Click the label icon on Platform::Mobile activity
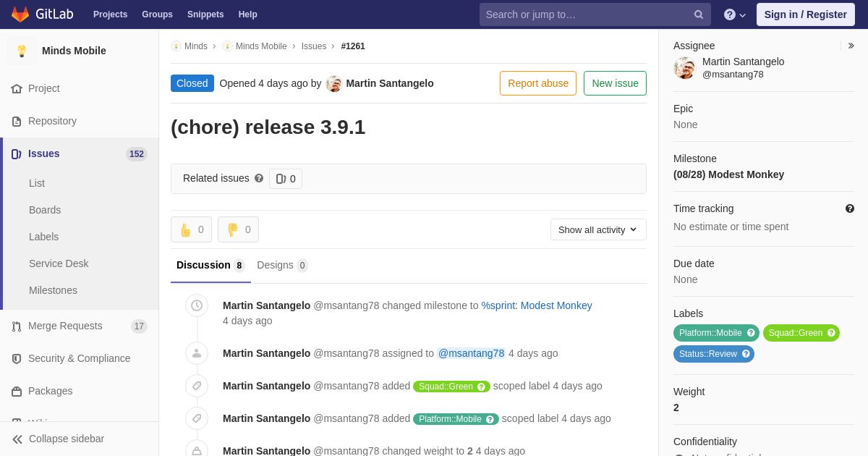Screen dimensions: 868x456 197,418
